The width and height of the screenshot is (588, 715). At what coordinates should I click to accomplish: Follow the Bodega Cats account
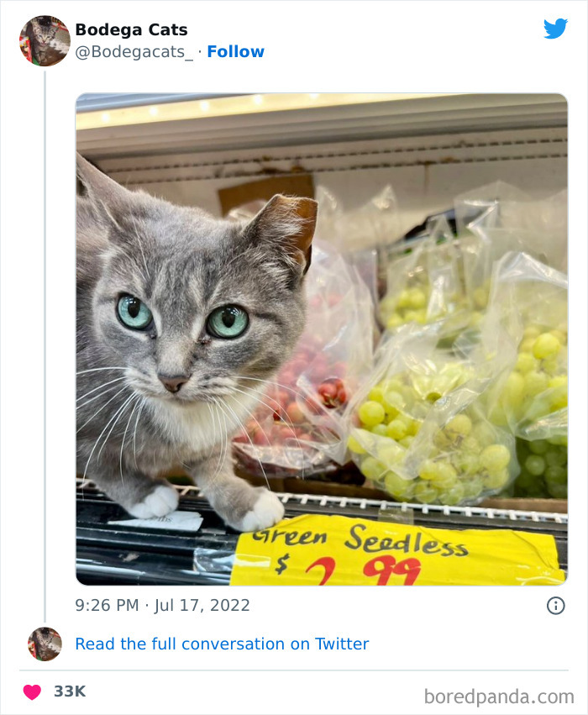point(236,51)
